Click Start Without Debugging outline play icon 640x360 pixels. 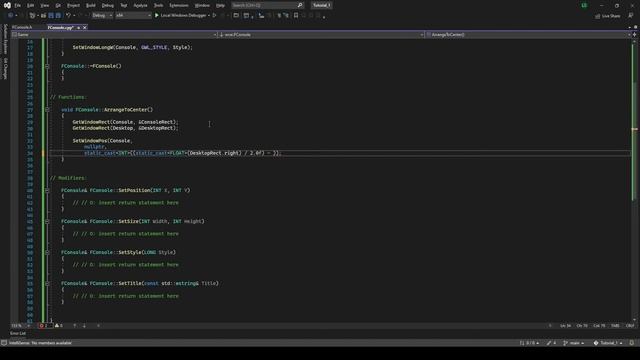(215, 16)
